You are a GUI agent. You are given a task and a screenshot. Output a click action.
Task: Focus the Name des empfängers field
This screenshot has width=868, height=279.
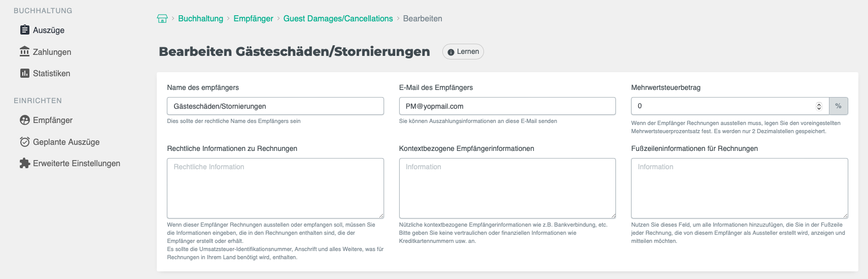click(x=275, y=106)
